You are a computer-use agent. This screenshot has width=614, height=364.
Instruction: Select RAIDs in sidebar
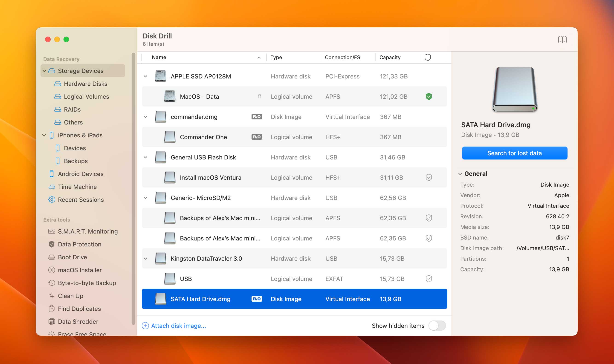coord(67,110)
